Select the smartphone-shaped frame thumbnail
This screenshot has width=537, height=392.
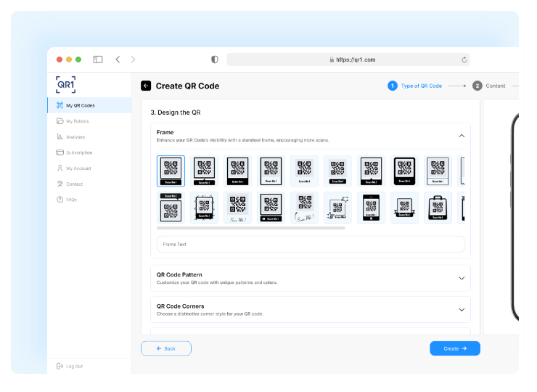pos(371,208)
